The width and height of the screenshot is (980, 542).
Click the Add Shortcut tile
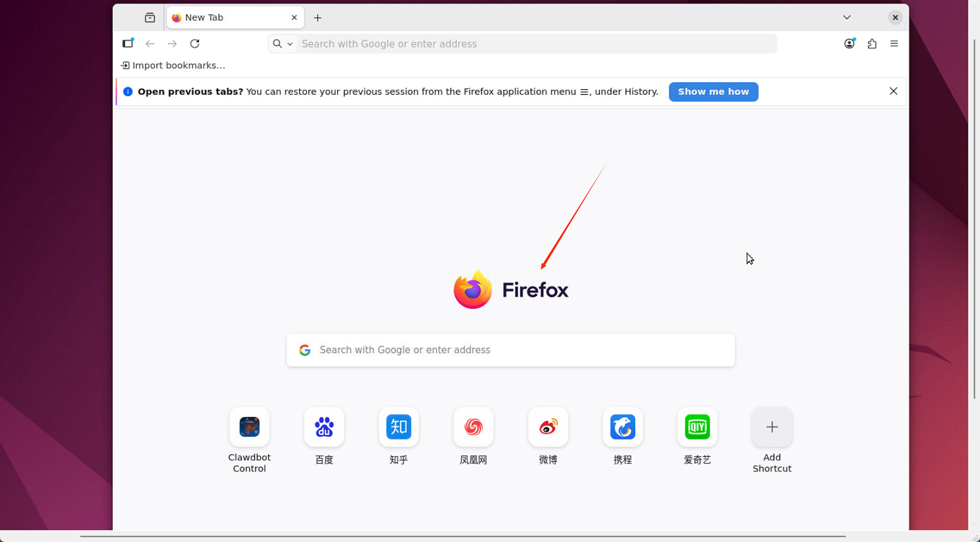[772, 427]
